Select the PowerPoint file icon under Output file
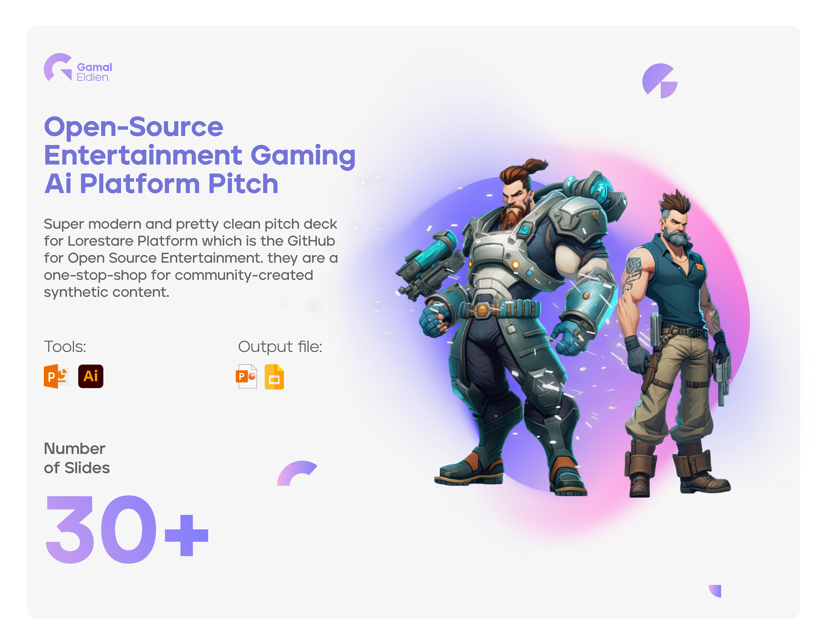Image resolution: width=828 pixels, height=644 pixels. [246, 376]
